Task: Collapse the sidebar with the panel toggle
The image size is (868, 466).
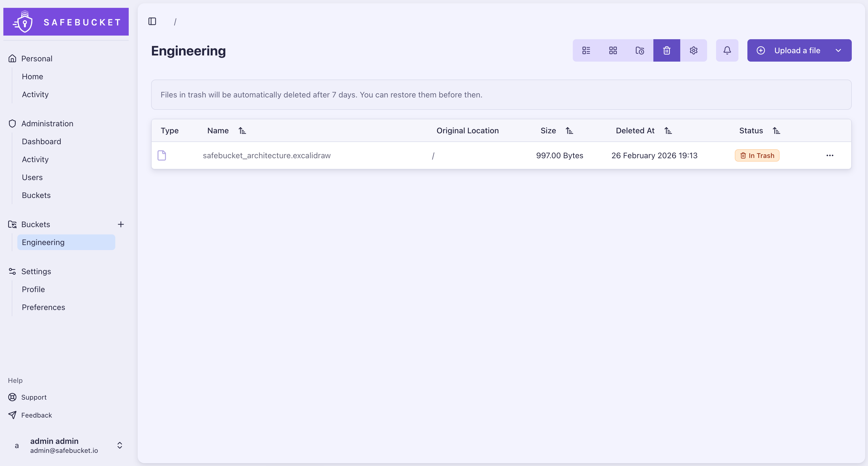Action: (x=152, y=21)
